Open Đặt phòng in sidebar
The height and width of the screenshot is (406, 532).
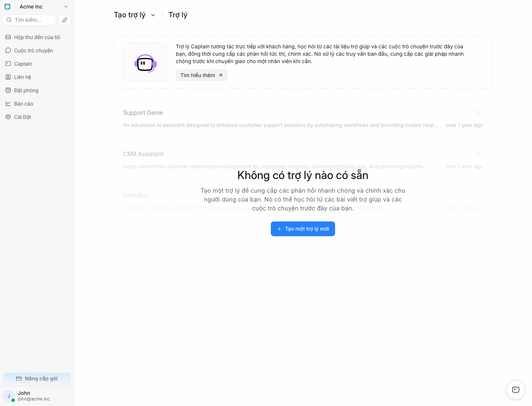point(26,90)
